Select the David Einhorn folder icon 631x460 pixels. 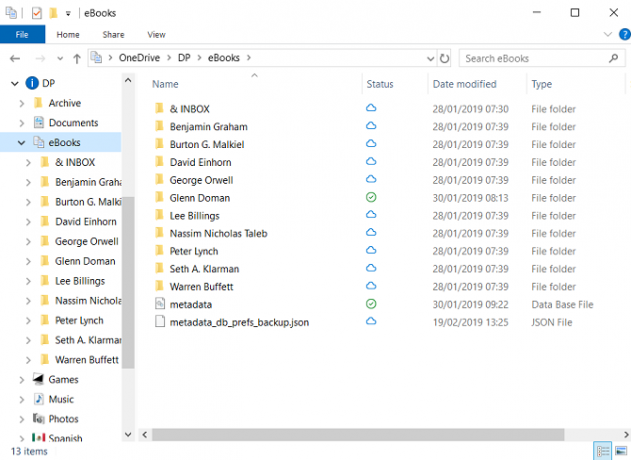[x=159, y=161]
